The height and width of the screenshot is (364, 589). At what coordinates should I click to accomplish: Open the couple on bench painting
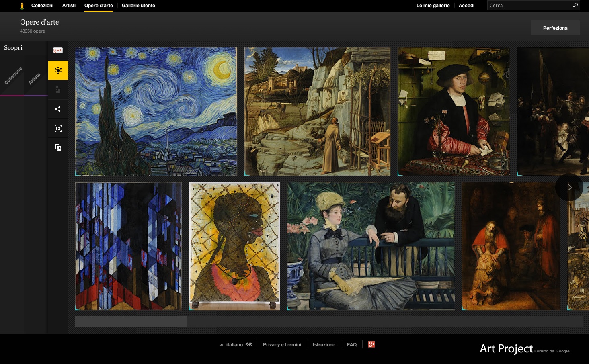(x=371, y=246)
